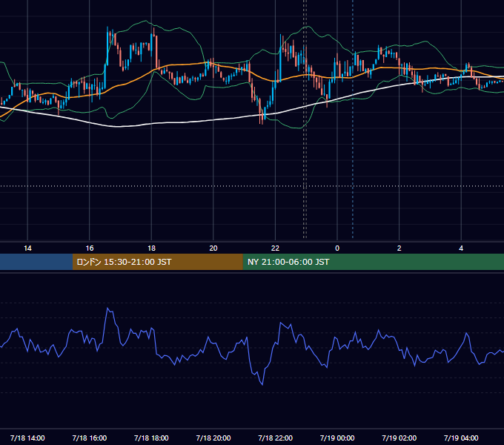Click the 7/18 14:00 time label

pos(27,438)
